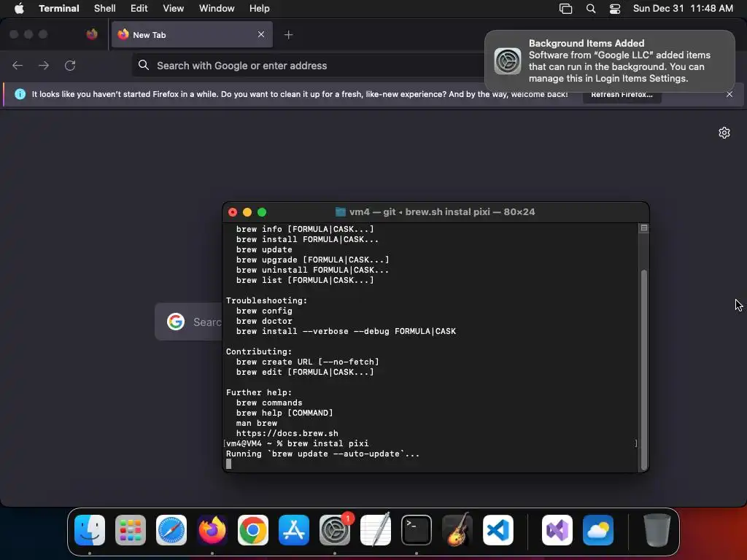747x560 pixels.
Task: Click the menu bar date and time
Action: (x=683, y=9)
